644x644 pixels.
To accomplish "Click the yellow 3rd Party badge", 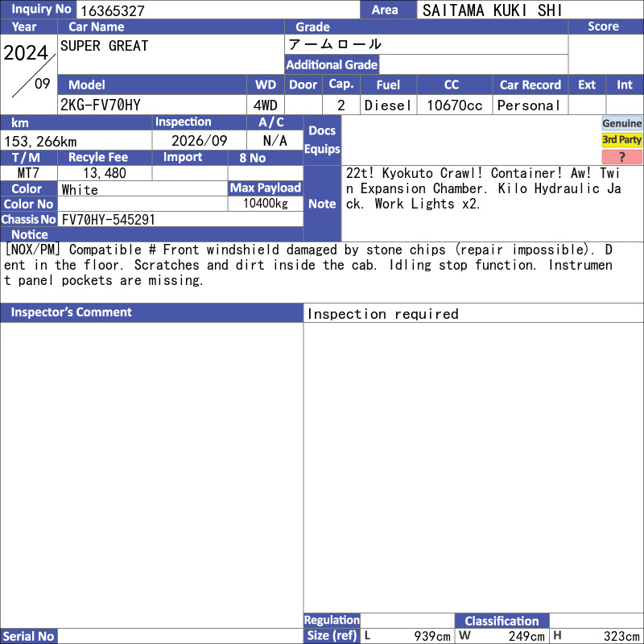I will click(x=621, y=140).
